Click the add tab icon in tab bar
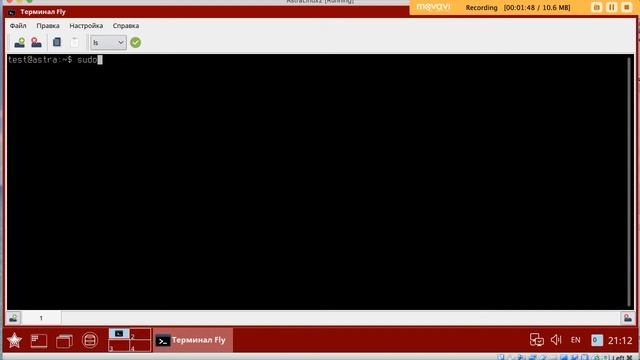The height and width of the screenshot is (360, 640). tap(13, 318)
